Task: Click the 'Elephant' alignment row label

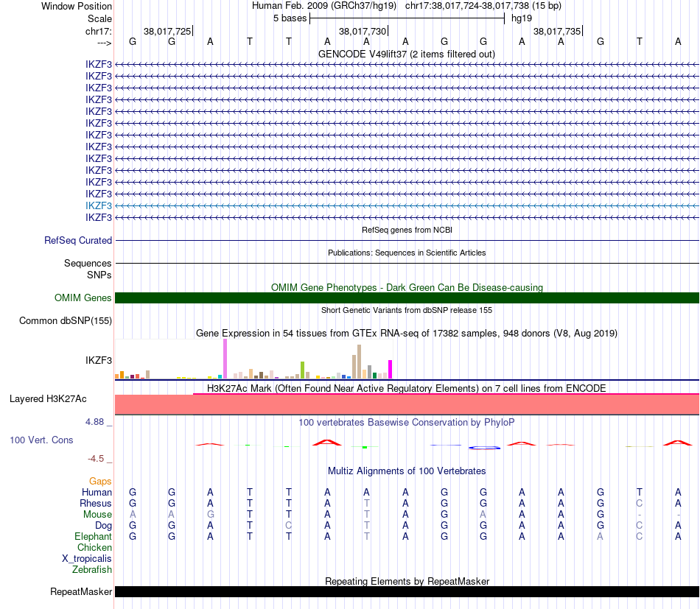Action: click(93, 536)
